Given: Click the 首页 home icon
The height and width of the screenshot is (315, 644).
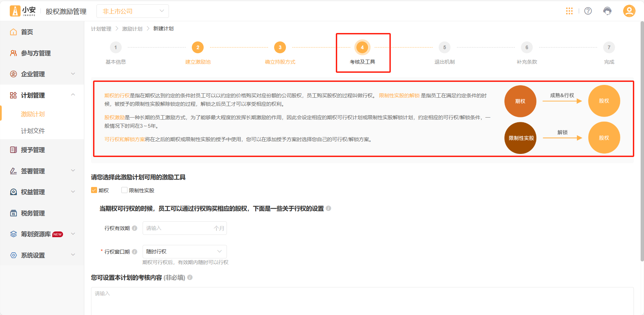Looking at the screenshot, I should tap(13, 32).
